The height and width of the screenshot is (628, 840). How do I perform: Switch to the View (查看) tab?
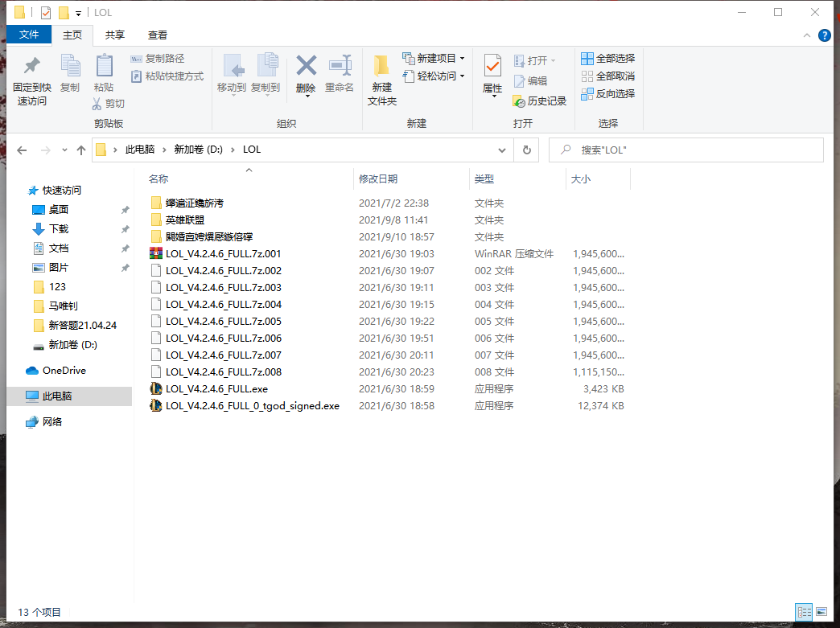(x=158, y=35)
